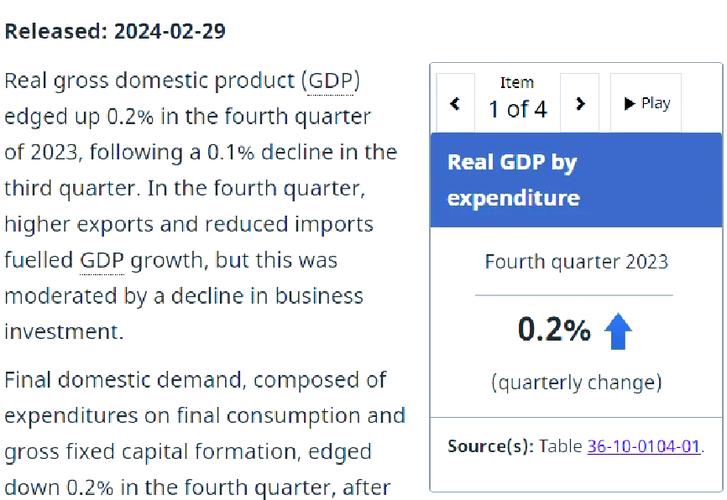Click the 'higher exports and reduced imports' line
Image resolution: width=727 pixels, height=500 pixels.
189,225
